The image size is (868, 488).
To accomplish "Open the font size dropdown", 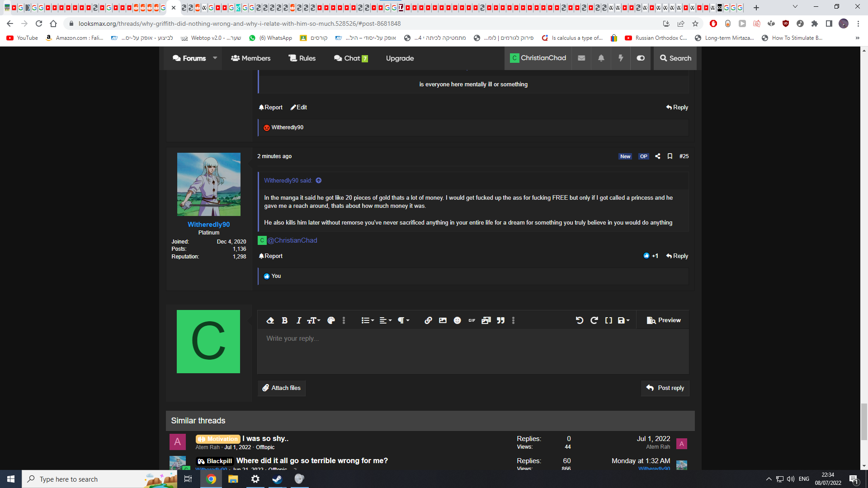I will [314, 320].
